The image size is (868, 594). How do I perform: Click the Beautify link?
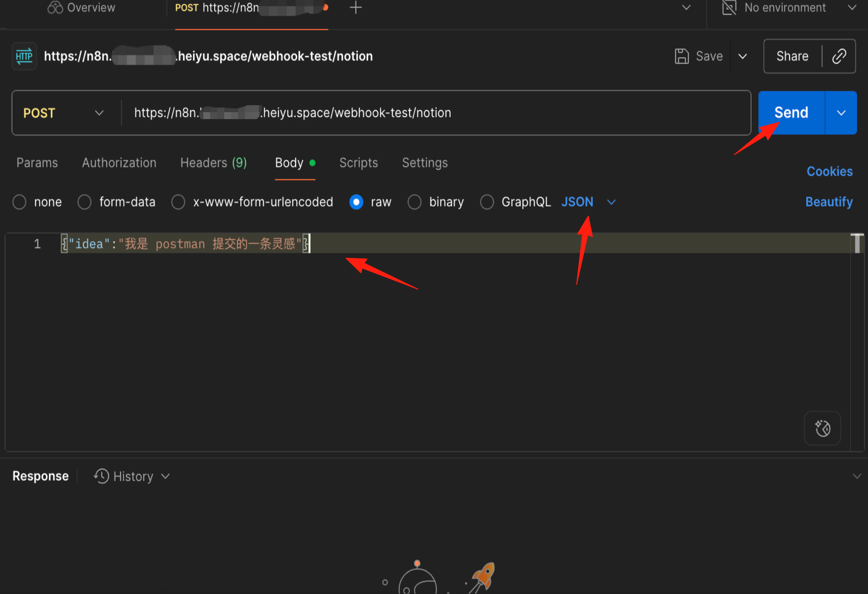tap(829, 202)
